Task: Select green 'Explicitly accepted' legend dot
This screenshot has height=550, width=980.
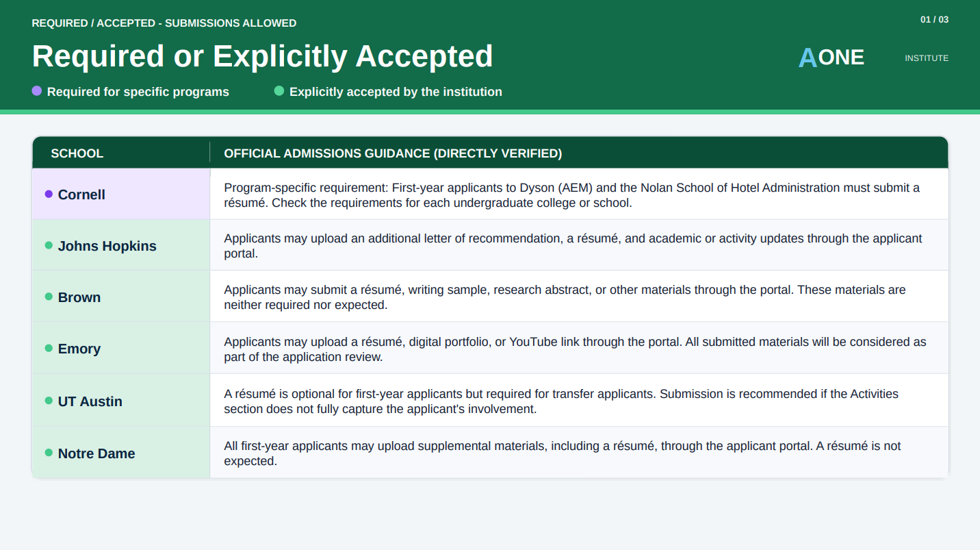Action: 279,90
